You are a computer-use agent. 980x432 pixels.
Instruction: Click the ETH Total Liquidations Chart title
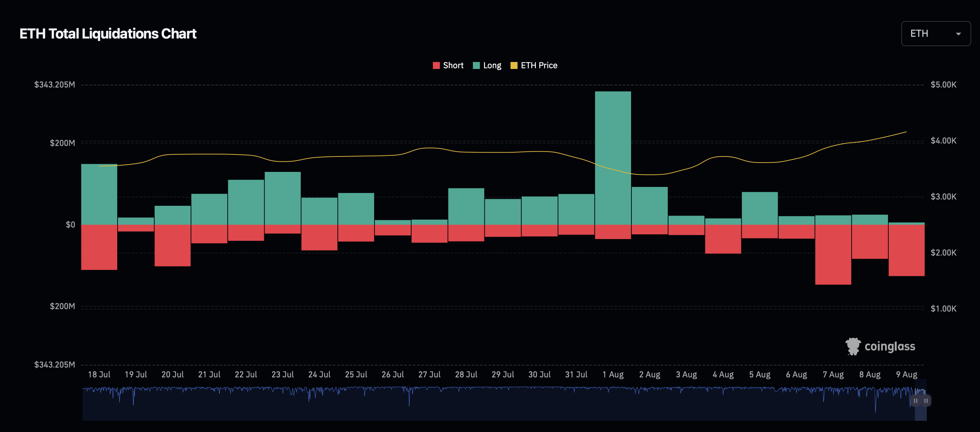pos(108,34)
